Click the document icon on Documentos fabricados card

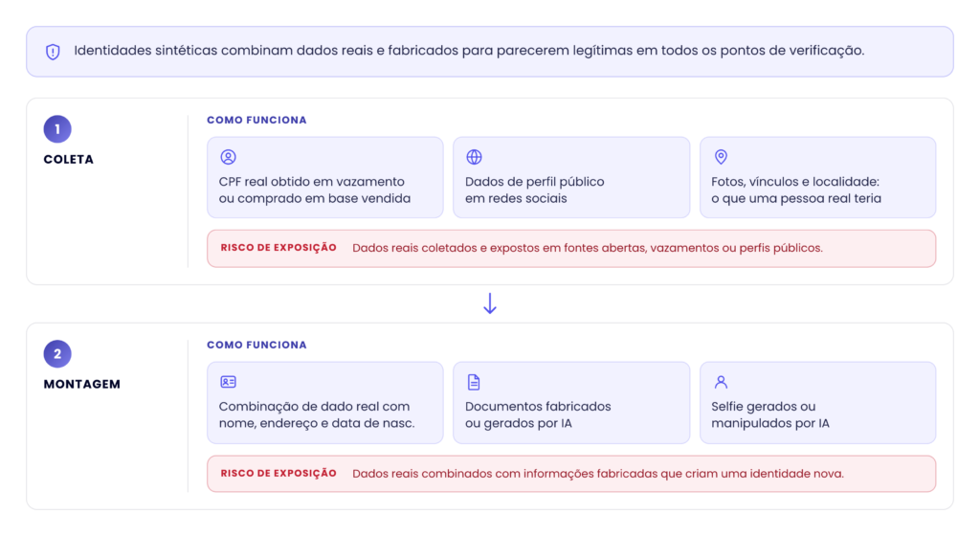coord(474,382)
